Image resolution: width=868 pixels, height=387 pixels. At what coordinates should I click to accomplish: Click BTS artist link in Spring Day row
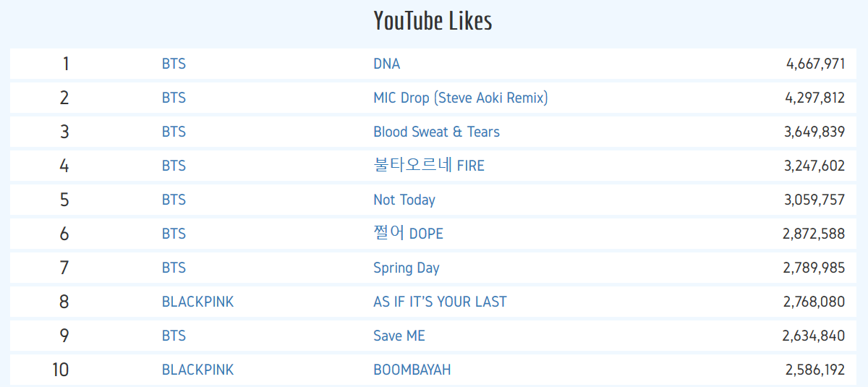click(174, 268)
